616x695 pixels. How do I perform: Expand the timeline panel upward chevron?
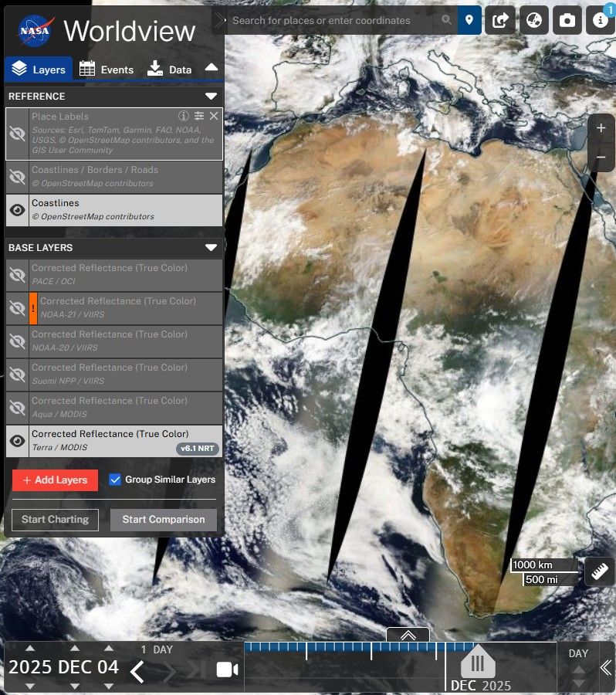pos(408,635)
